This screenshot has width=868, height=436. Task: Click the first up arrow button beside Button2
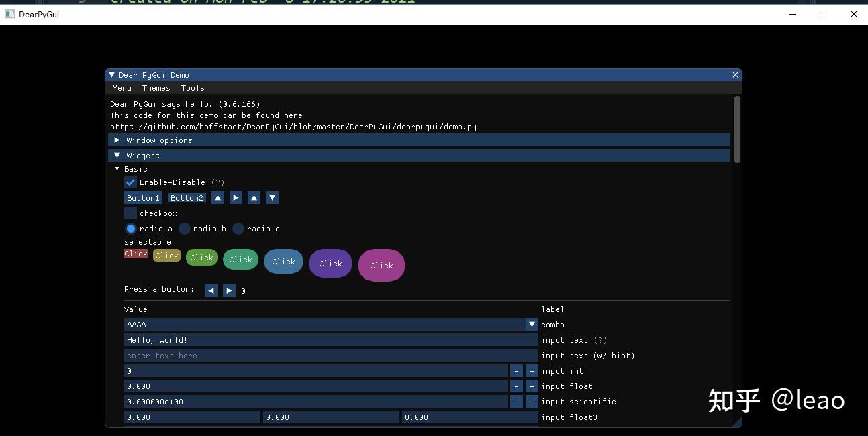click(218, 197)
